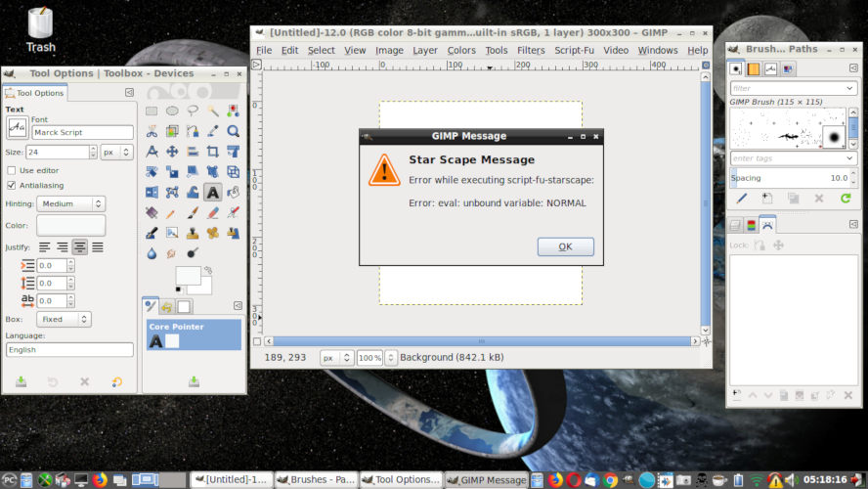Select the Text tool in toolbox

coord(213,192)
